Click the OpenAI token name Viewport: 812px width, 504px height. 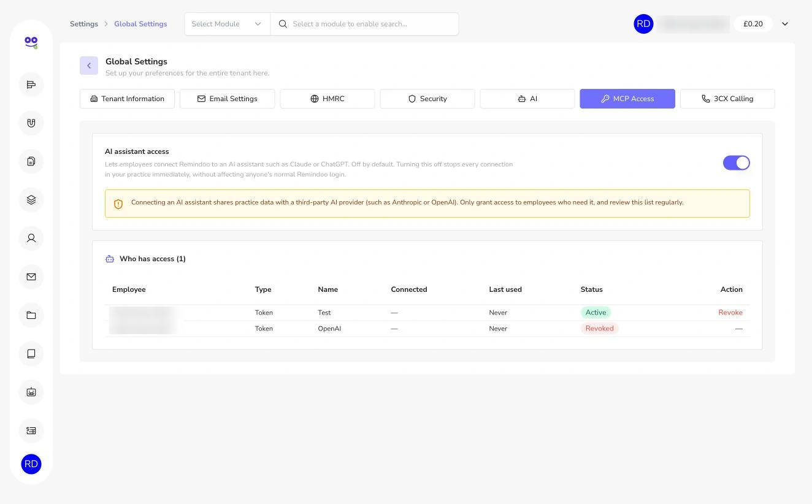(329, 329)
